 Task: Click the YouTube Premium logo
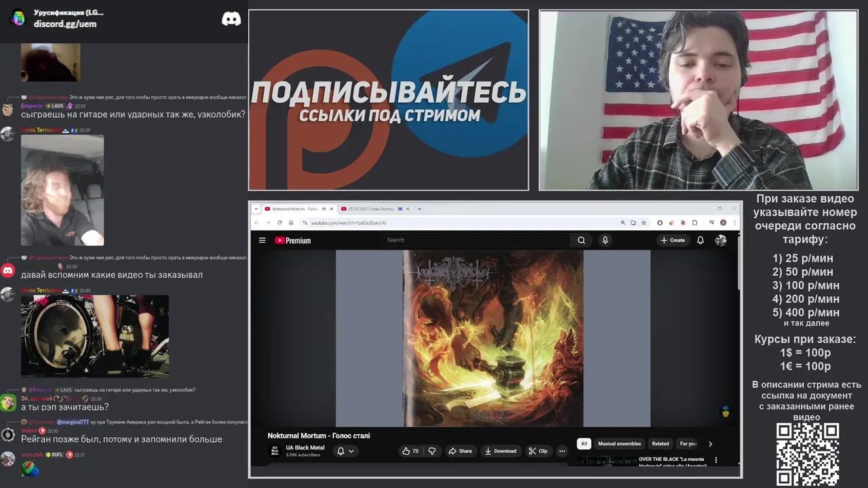click(292, 240)
